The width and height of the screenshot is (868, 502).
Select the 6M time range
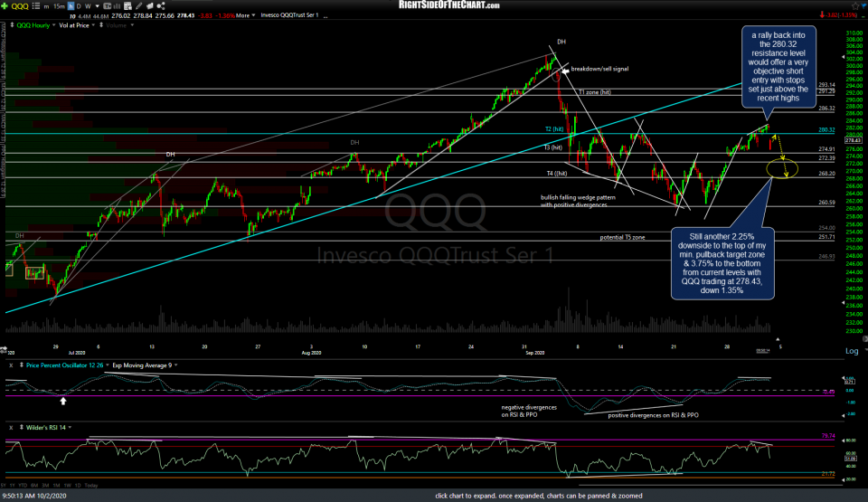(34, 486)
